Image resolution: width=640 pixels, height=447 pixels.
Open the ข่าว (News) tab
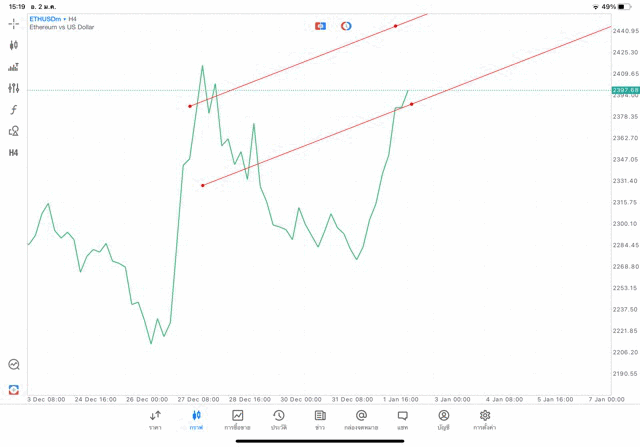320,420
